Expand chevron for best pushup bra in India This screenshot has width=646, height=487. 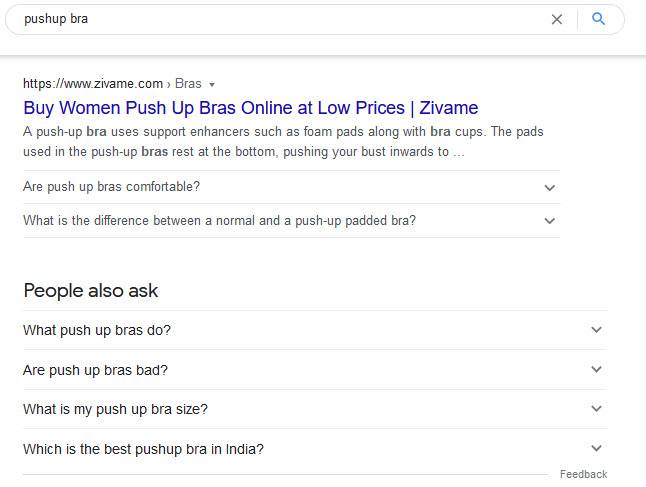(596, 448)
